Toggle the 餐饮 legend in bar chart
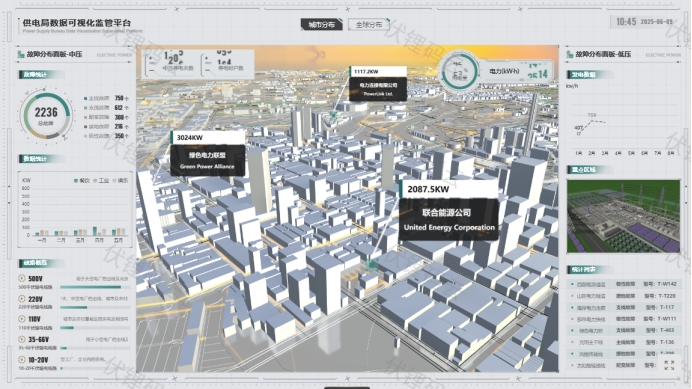Viewport: 692px width, 389px height. point(82,181)
